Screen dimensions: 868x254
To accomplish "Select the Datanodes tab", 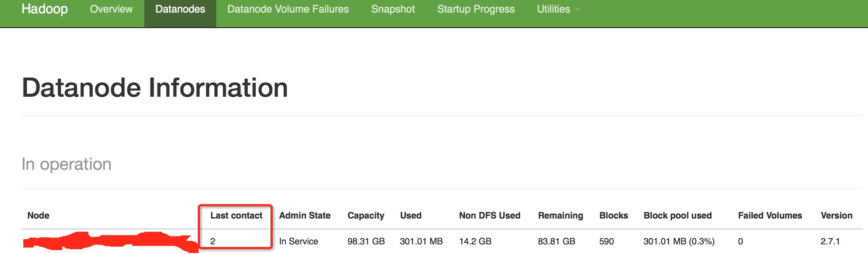I will 180,9.
